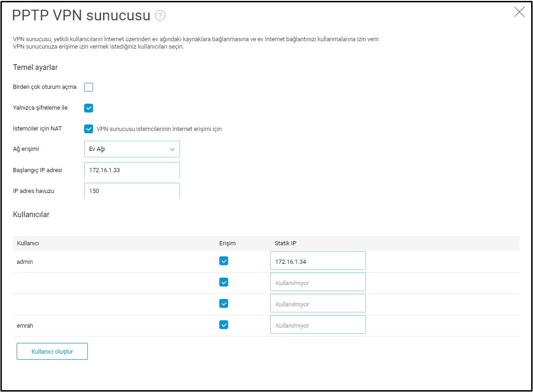Open the help icon beside PPTP VPN sunucusu
533x392 pixels.
[160, 16]
